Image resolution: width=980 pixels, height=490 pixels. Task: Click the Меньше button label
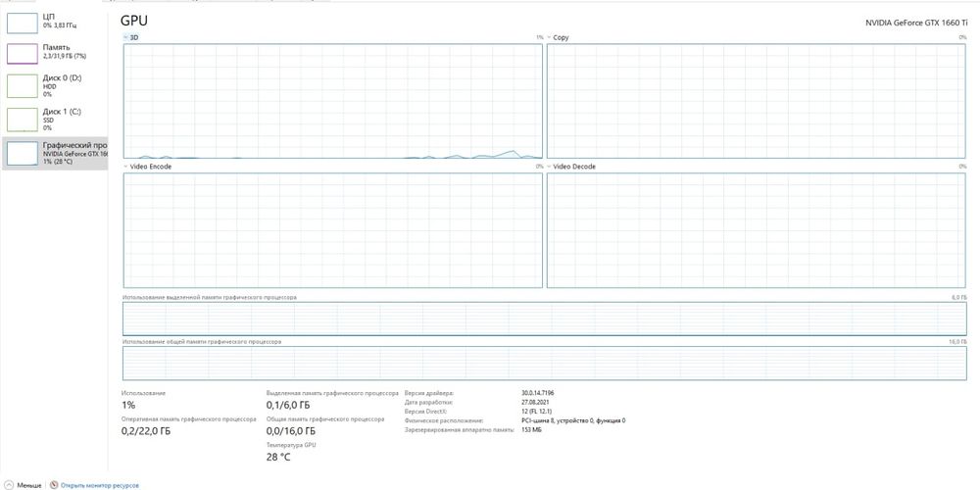point(29,484)
